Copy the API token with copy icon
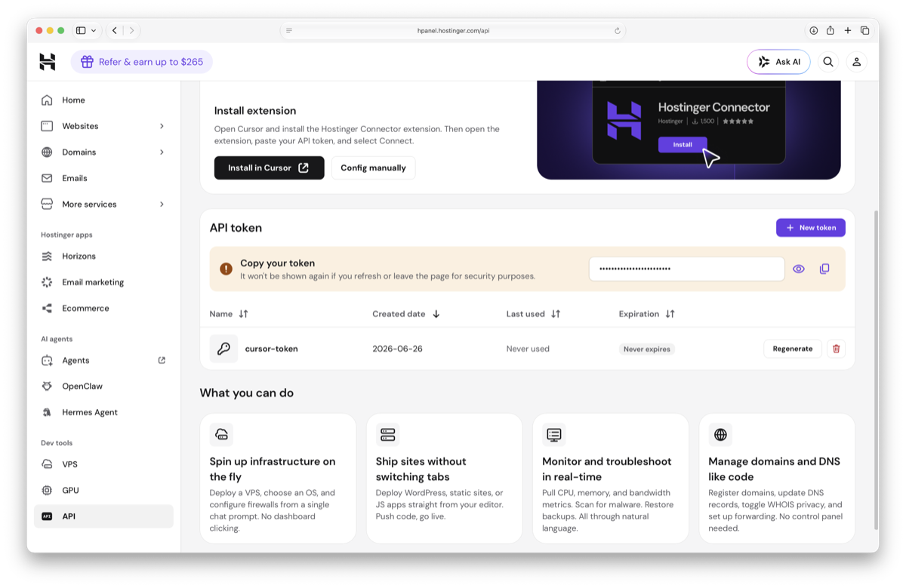906x588 pixels. coord(824,269)
